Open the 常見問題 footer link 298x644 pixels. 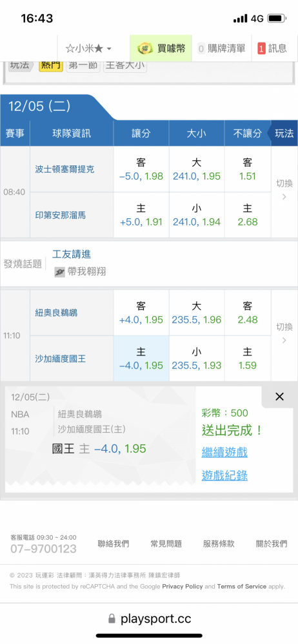tap(166, 544)
